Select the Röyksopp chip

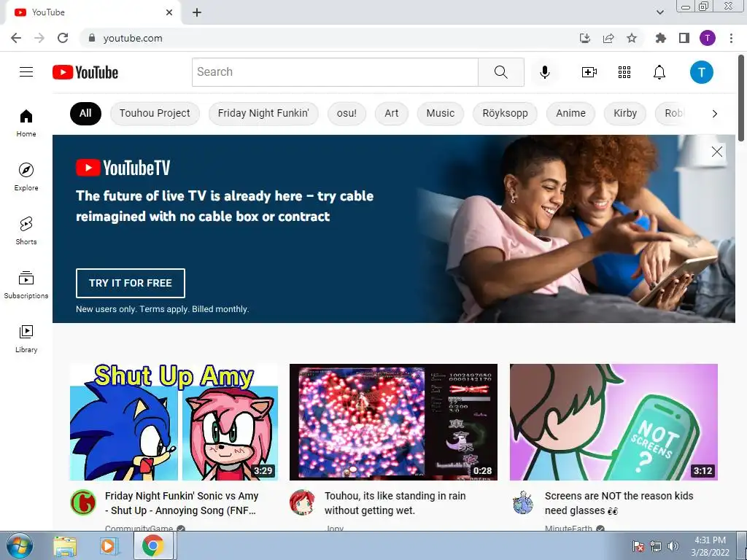click(505, 113)
